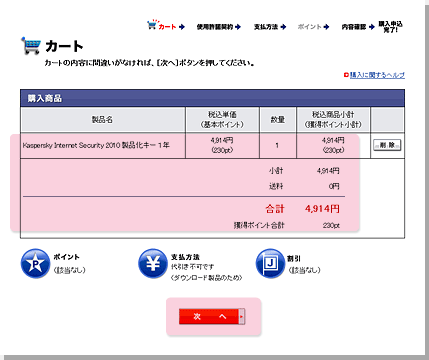Viewport: 429px width, 360px height.
Task: Select the 使用許諾契約 step in progress bar
Action: pyautogui.click(x=215, y=27)
